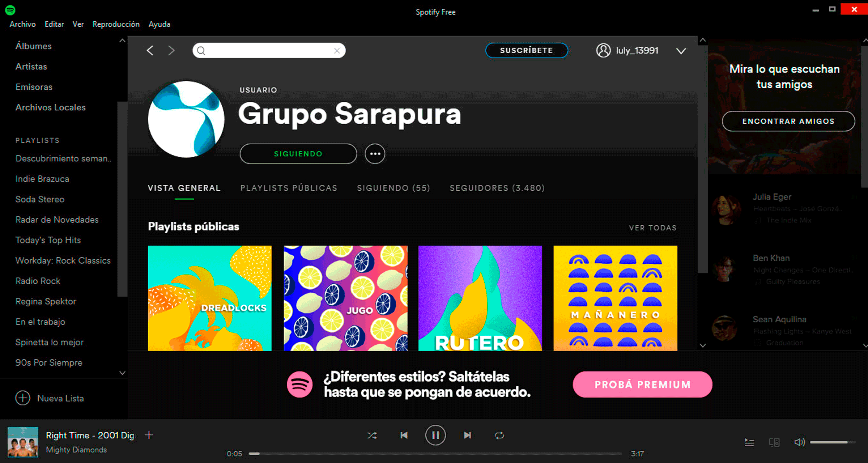Open the Siguiendo (55) tab
The image size is (868, 463).
(x=393, y=188)
